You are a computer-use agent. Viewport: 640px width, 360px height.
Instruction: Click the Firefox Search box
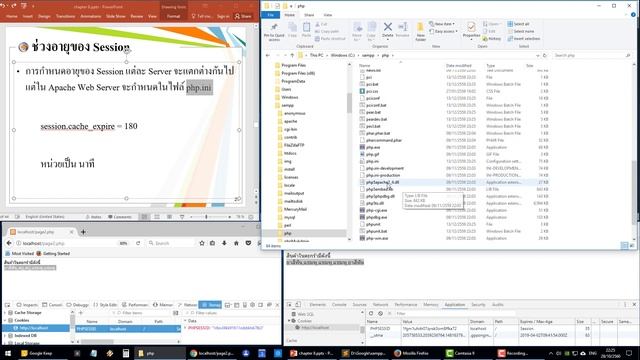170,243
